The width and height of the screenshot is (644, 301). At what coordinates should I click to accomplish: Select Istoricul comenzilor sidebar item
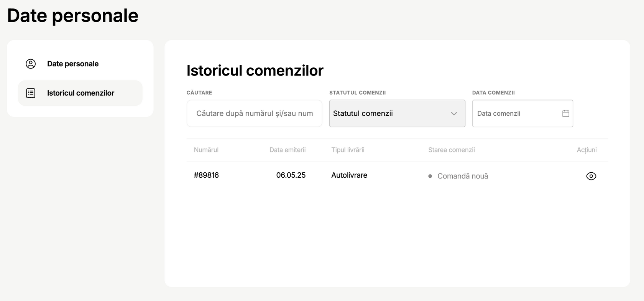click(80, 93)
